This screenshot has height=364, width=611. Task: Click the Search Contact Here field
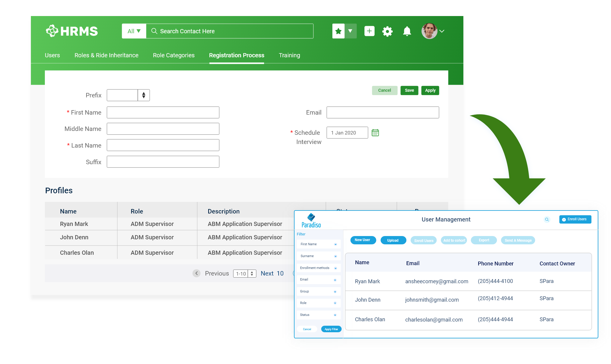click(230, 31)
